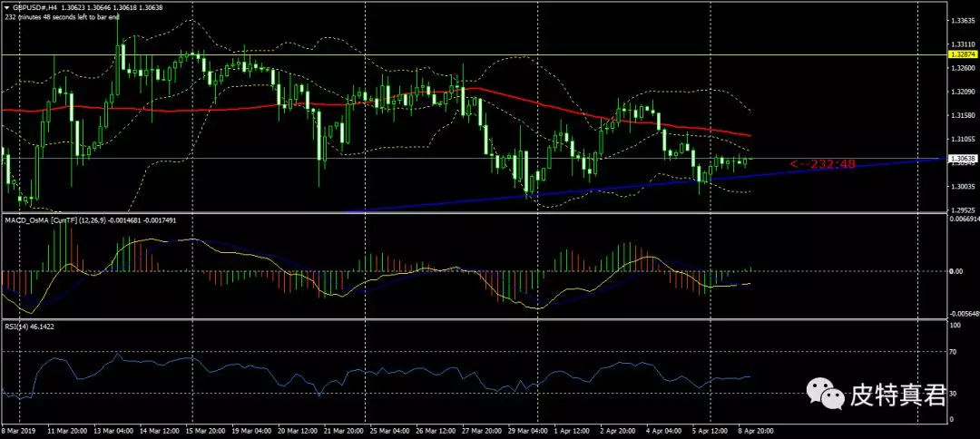Click the RSI 70 level label
980x439 pixels.
(x=951, y=350)
